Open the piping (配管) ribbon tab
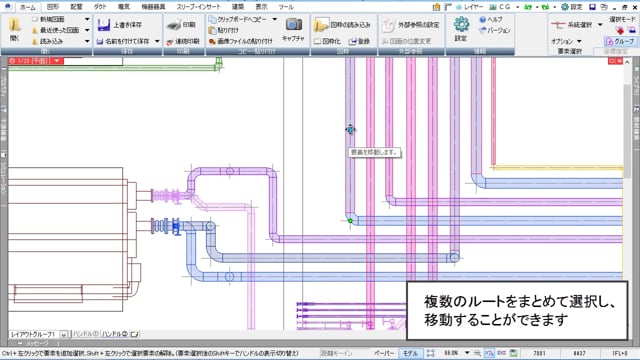This screenshot has width=640, height=360. click(76, 7)
